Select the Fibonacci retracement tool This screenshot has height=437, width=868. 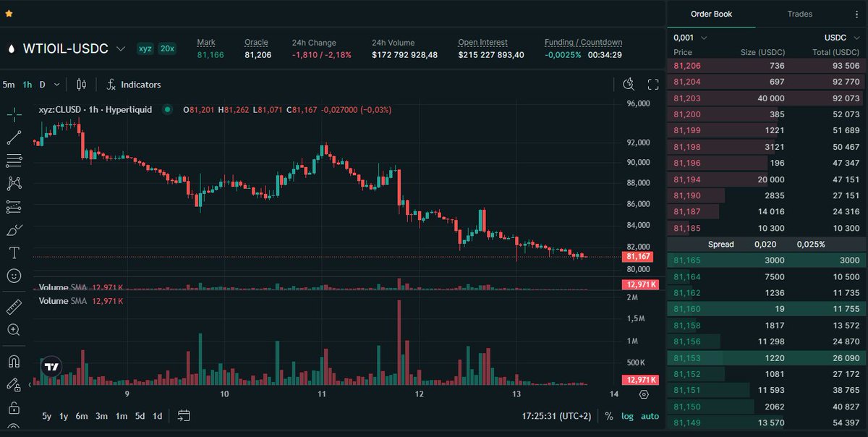(x=14, y=161)
